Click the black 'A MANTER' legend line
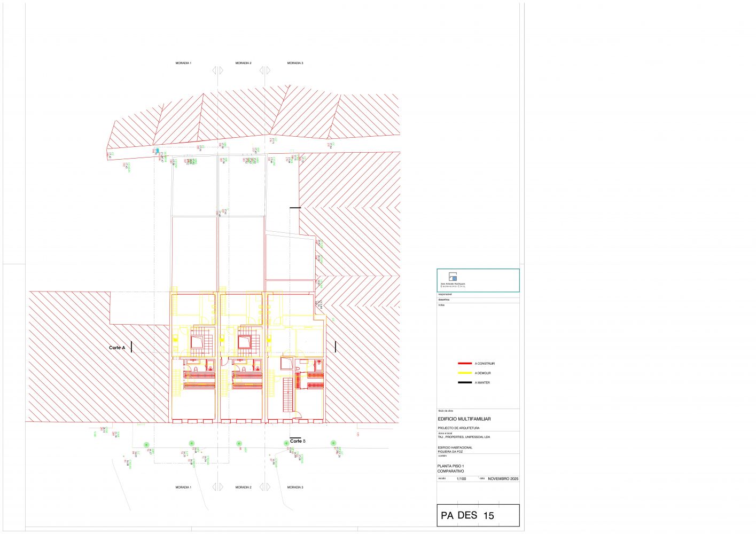The height and width of the screenshot is (534, 756). [464, 382]
